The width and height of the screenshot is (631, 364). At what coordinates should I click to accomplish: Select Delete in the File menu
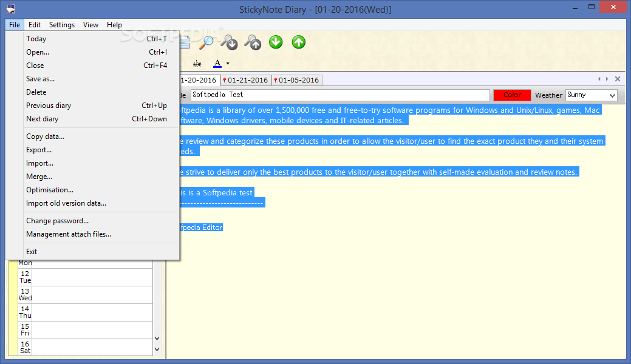pos(97,92)
